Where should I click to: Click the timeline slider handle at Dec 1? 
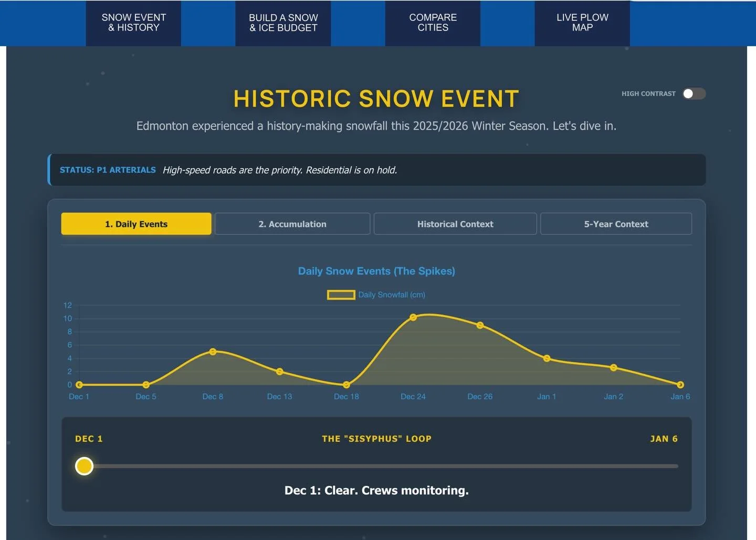pyautogui.click(x=84, y=466)
